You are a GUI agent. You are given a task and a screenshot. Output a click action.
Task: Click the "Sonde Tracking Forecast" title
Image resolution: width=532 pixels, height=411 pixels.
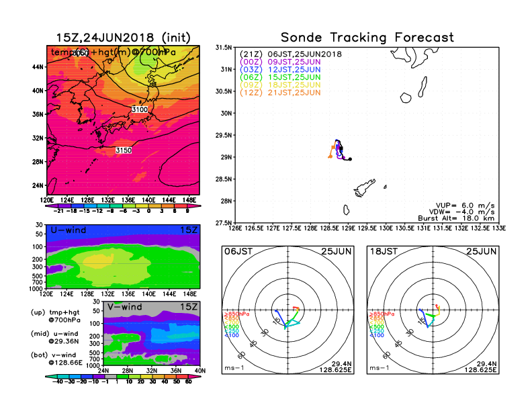pyautogui.click(x=367, y=38)
